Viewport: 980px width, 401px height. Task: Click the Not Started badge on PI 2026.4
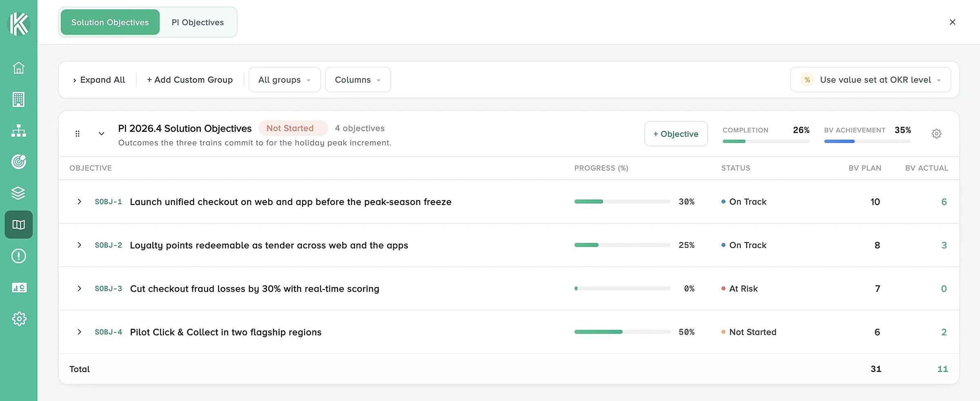(x=293, y=128)
